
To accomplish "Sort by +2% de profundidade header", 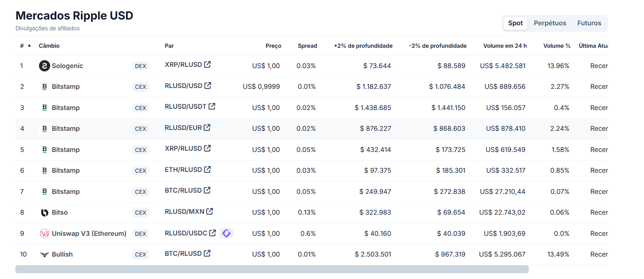I will 363,46.
